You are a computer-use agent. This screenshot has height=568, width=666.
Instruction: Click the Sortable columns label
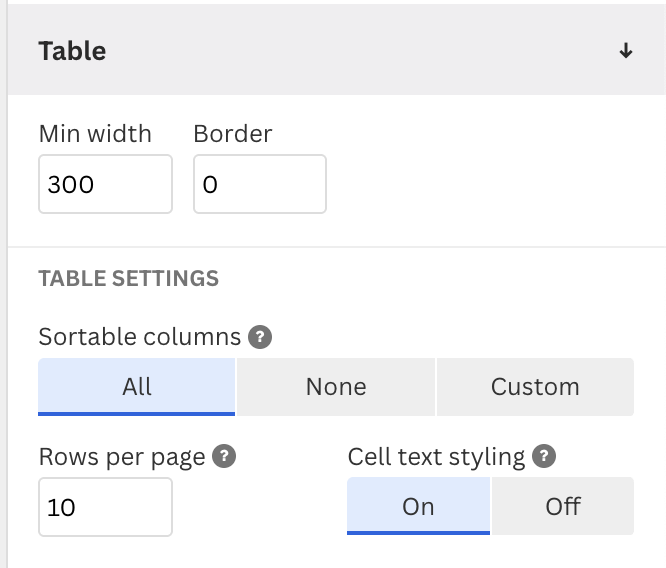[140, 337]
